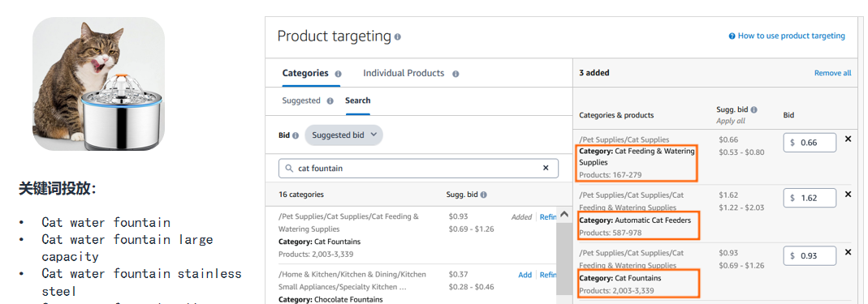Select the Search sub-tab
Viewport: 868px width, 304px height.
(357, 101)
